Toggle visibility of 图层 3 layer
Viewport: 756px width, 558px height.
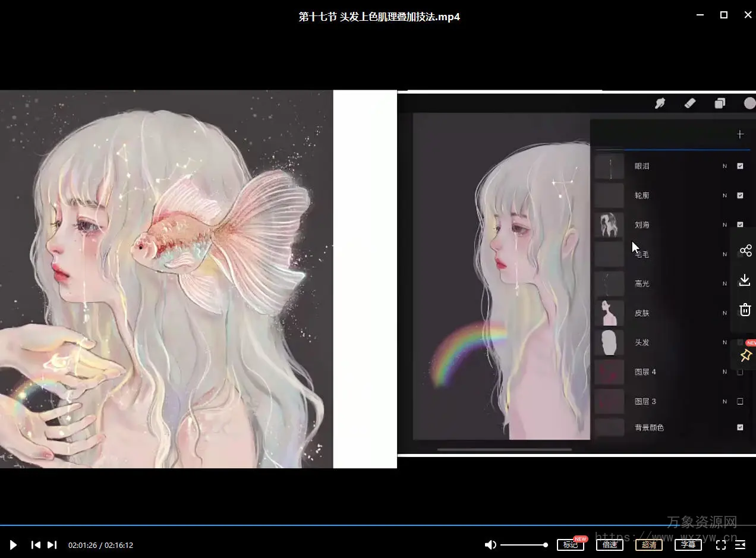point(740,402)
